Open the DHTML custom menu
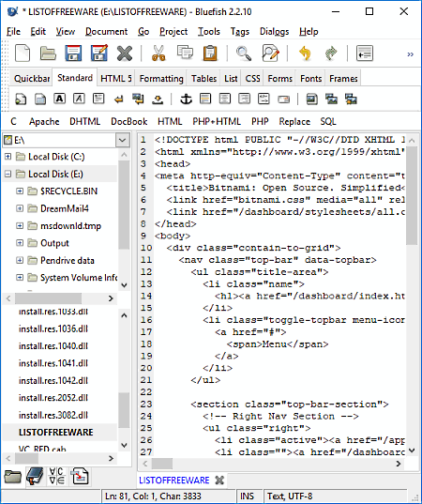 click(x=84, y=121)
